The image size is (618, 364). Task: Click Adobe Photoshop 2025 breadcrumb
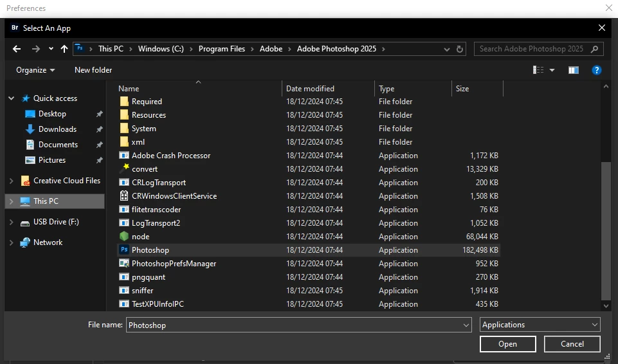click(x=336, y=49)
